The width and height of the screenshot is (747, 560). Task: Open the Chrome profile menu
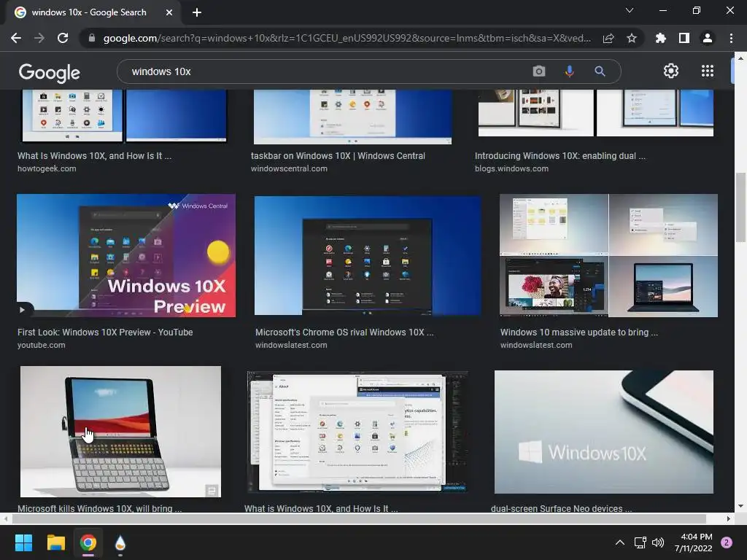(x=708, y=38)
